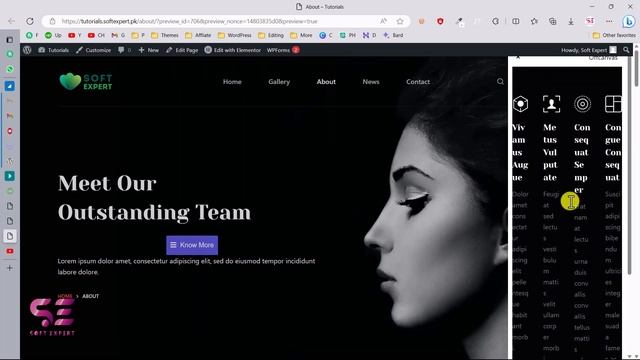Image resolution: width=640 pixels, height=360 pixels.
Task: Click person icon above Metus Vulputate
Action: pos(551,104)
